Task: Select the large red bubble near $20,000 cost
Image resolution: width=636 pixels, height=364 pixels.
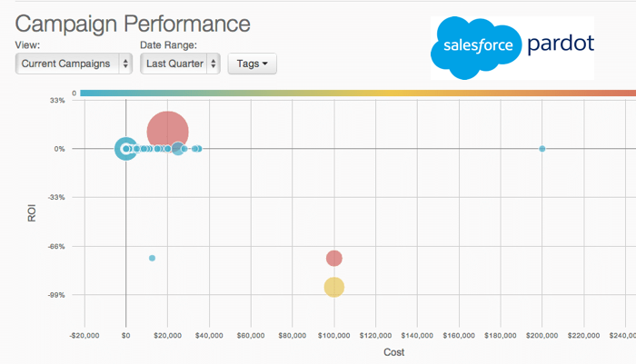Action: point(167,133)
